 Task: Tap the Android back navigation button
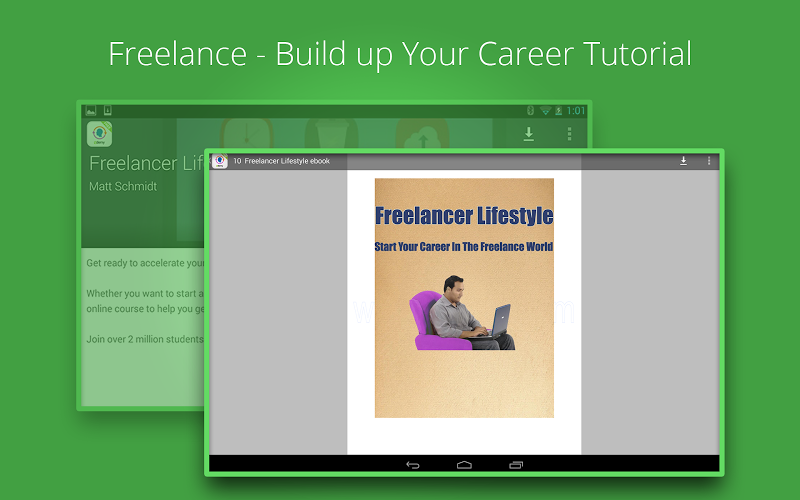(x=413, y=465)
